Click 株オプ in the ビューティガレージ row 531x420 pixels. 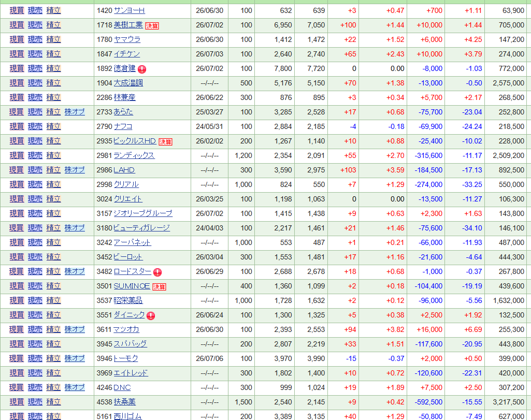point(75,228)
